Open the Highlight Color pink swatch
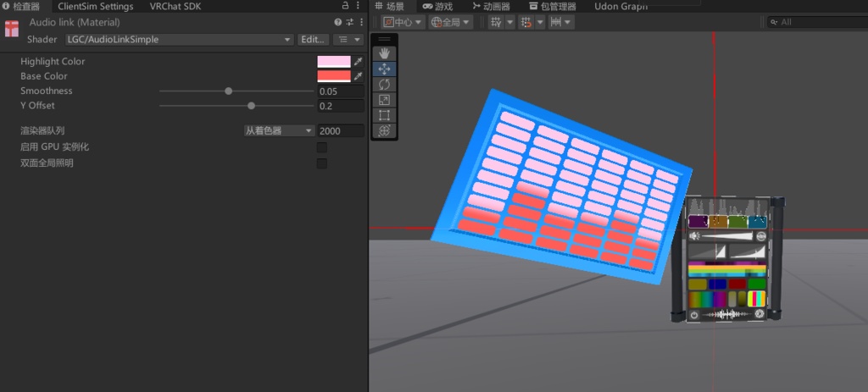Viewport: 868px width, 392px height. 334,61
